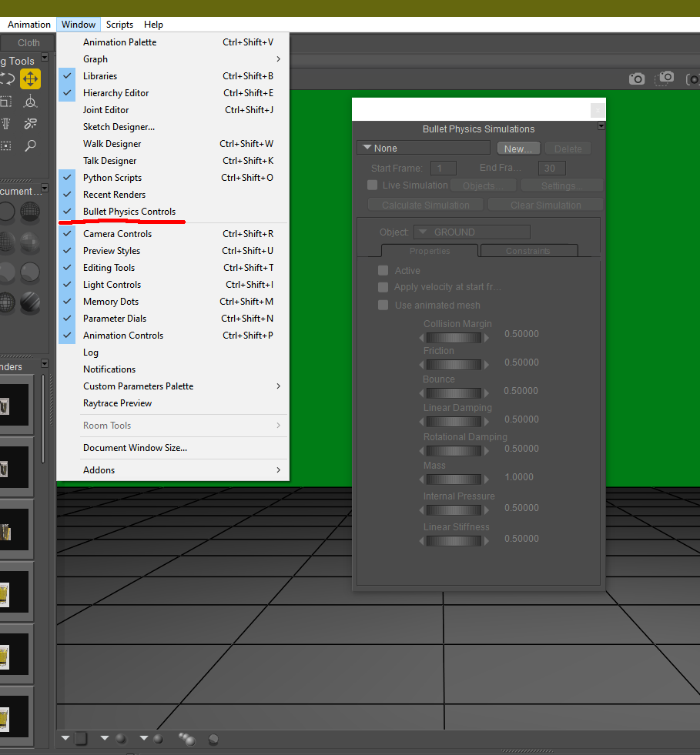Toggle Bullet Physics Controls in Window menu
The height and width of the screenshot is (755, 700).
point(173,212)
